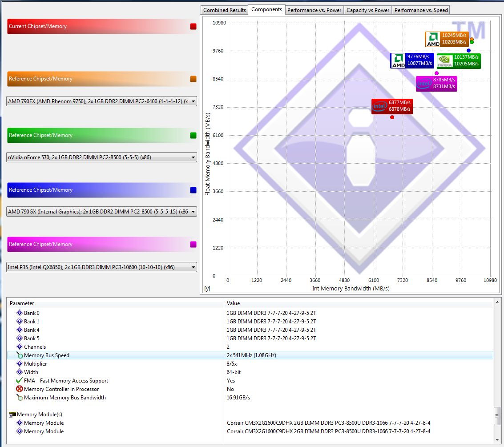Click the magenta Reference Chipset/Memory color square
The image size is (504, 447).
point(193,244)
